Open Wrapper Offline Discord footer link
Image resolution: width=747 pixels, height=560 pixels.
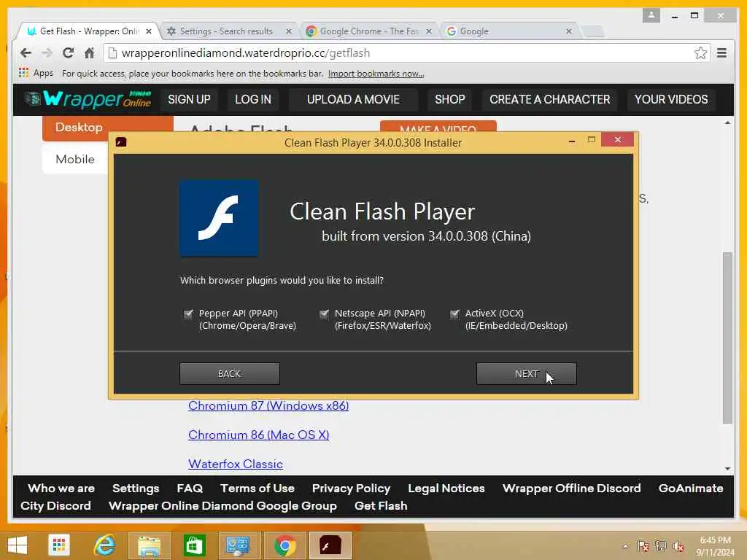click(x=572, y=488)
